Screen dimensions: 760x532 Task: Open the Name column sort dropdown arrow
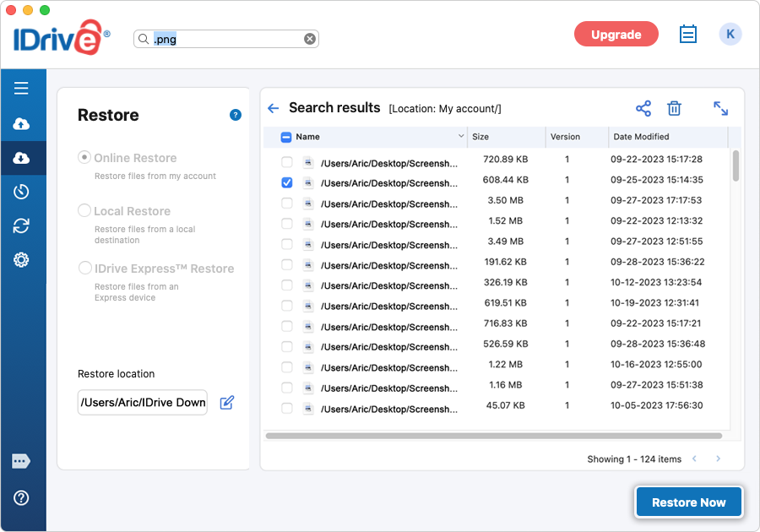click(461, 136)
